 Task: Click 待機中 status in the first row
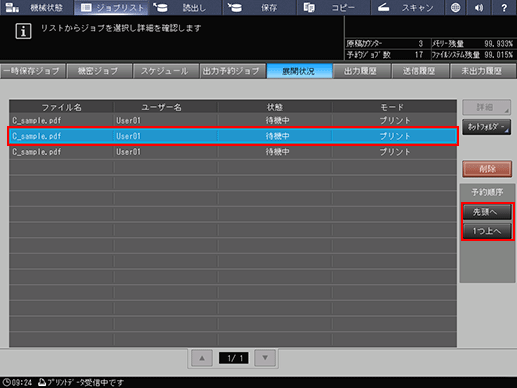277,120
